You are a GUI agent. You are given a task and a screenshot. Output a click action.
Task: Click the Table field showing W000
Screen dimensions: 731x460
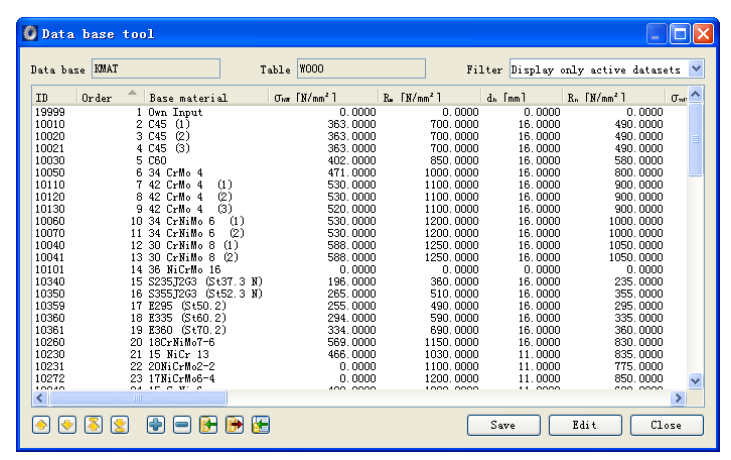click(361, 69)
